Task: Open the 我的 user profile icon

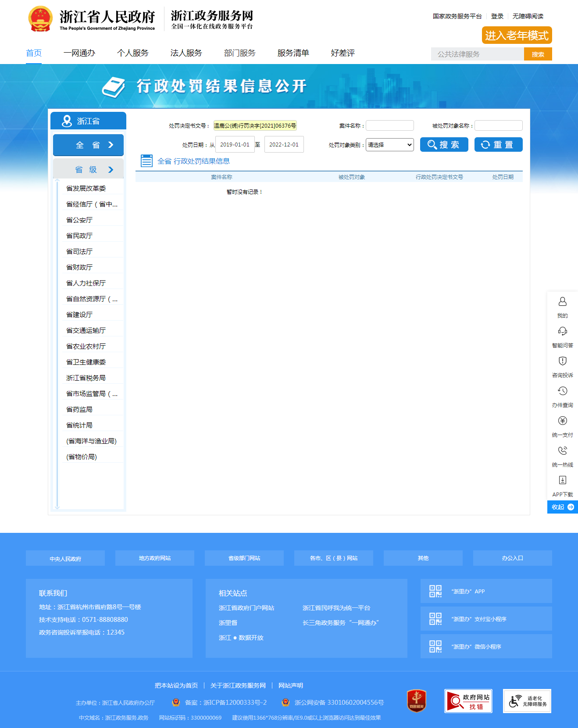Action: pyautogui.click(x=562, y=302)
